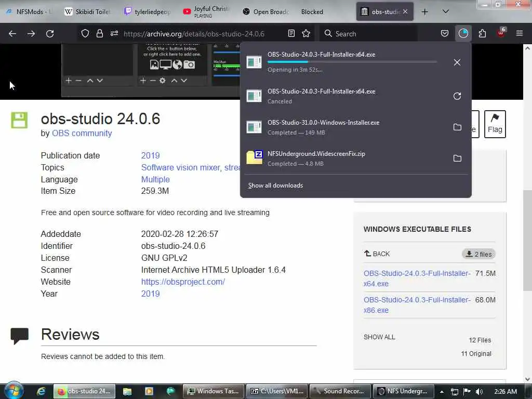
Task: Click the download progress bar
Action: 352,62
